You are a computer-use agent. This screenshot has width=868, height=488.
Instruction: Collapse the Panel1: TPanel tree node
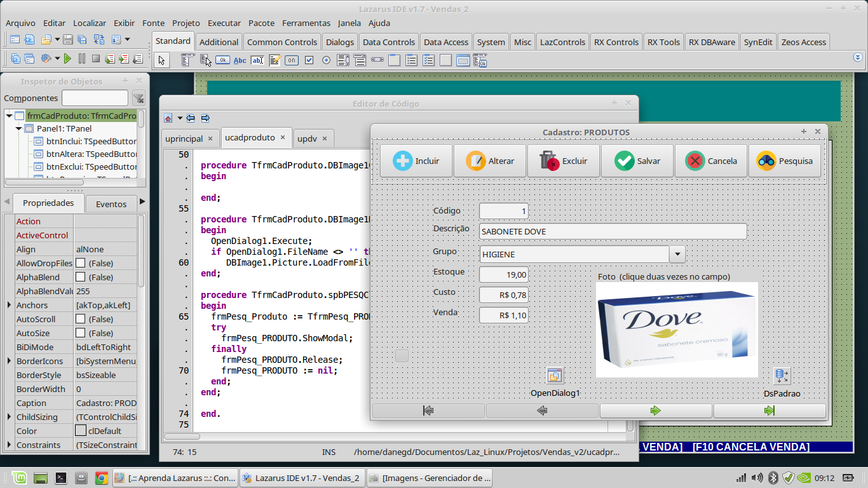point(19,128)
